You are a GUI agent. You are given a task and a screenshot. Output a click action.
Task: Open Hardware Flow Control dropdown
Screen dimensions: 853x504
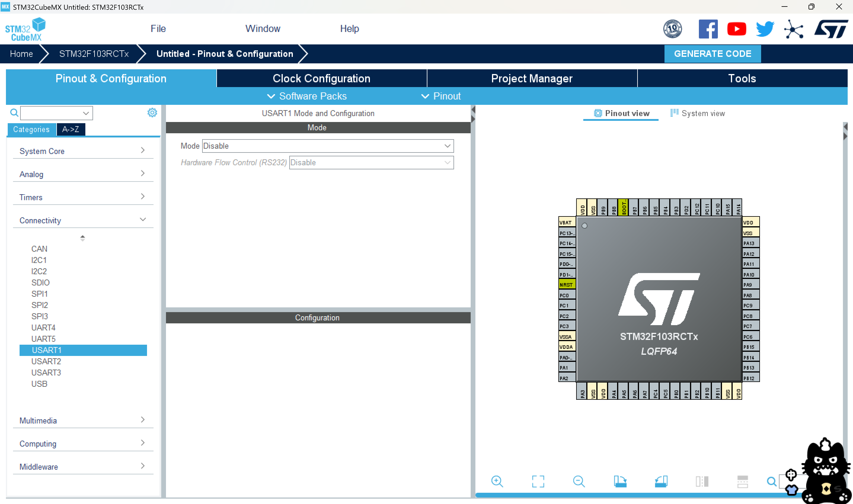click(371, 162)
